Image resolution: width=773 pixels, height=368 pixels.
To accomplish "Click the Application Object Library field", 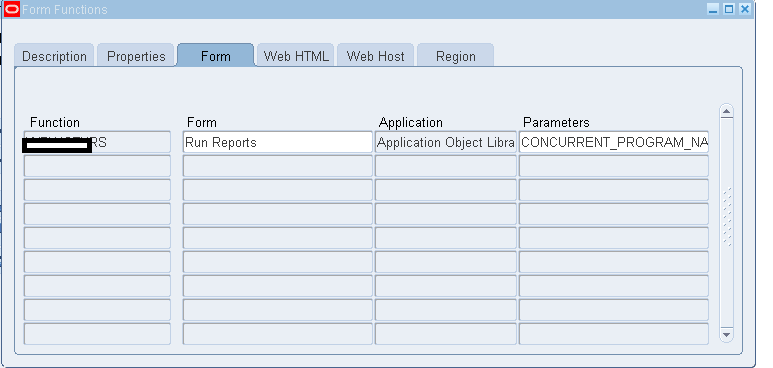I will (446, 142).
